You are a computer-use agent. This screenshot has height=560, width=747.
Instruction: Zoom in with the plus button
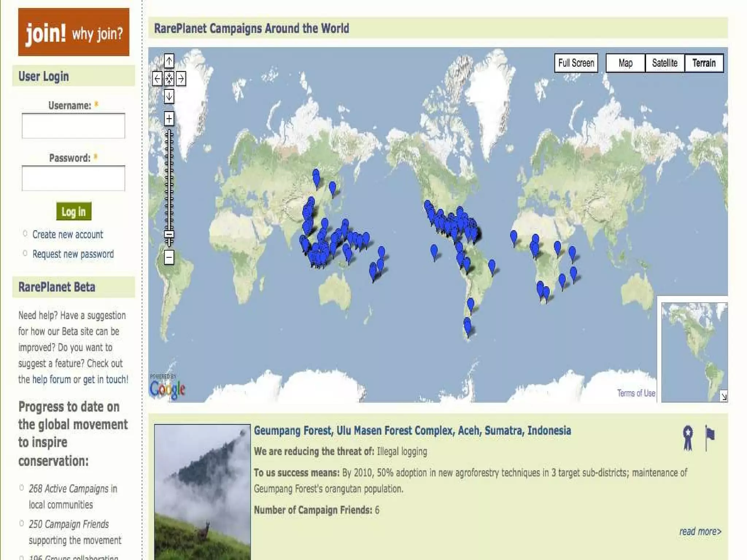169,119
